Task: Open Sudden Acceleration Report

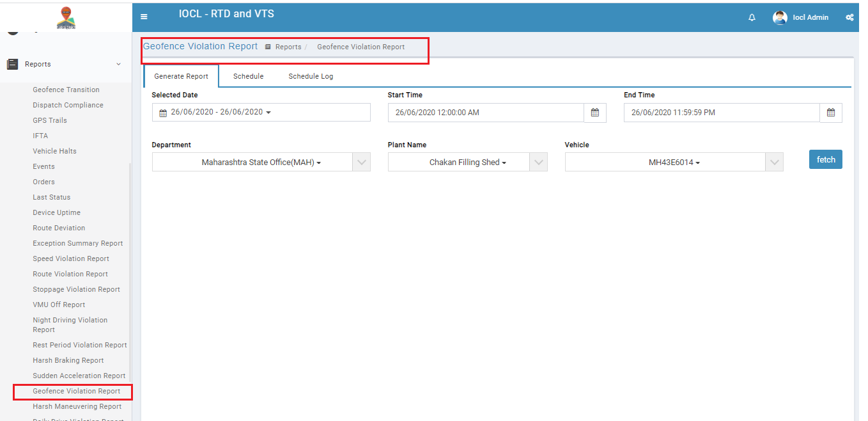Action: pyautogui.click(x=79, y=376)
